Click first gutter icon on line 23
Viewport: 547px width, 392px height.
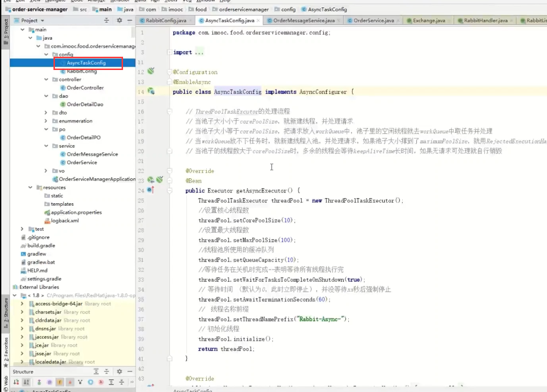point(150,180)
